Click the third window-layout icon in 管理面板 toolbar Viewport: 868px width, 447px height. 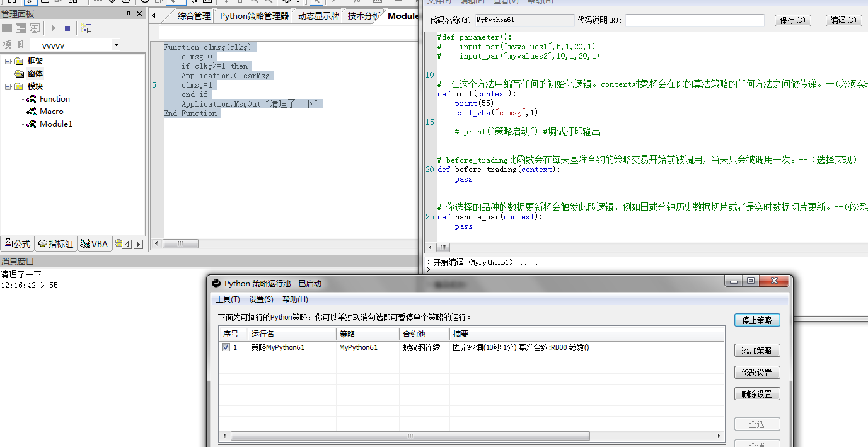point(35,28)
